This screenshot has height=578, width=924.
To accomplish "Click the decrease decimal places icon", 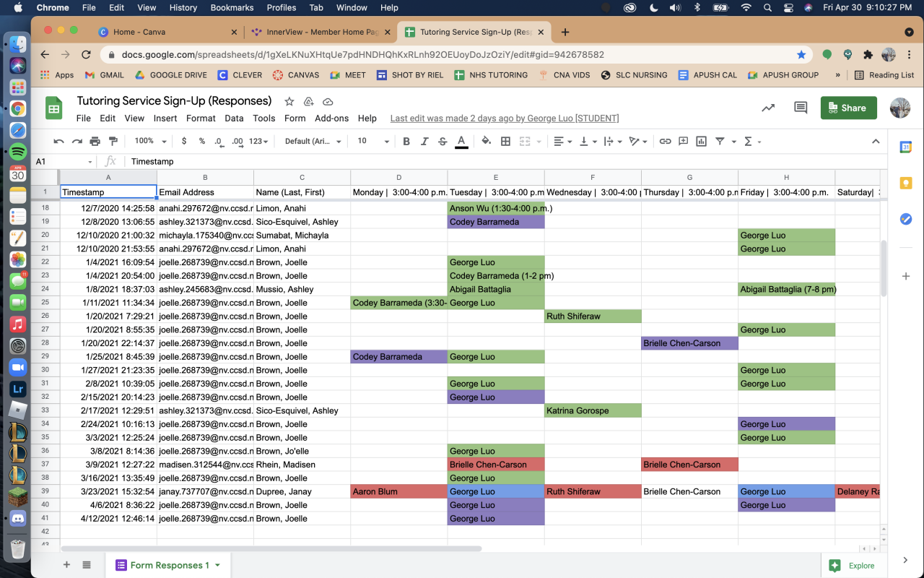I will 220,141.
